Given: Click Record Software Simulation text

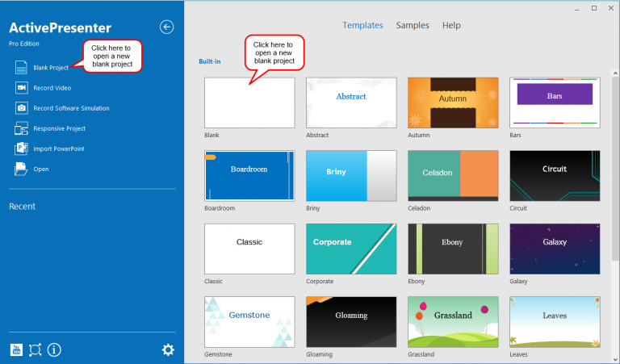Looking at the screenshot, I should [71, 108].
